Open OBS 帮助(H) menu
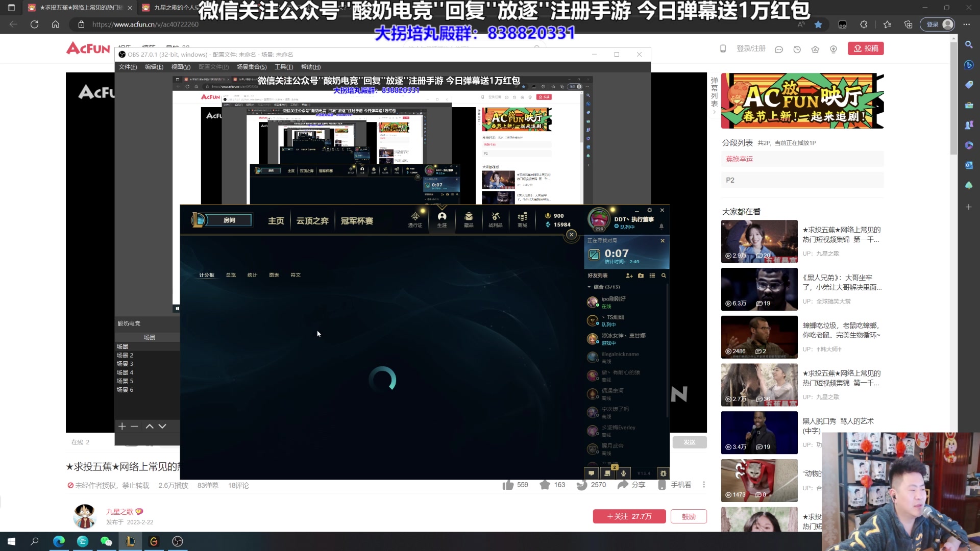 (x=311, y=67)
